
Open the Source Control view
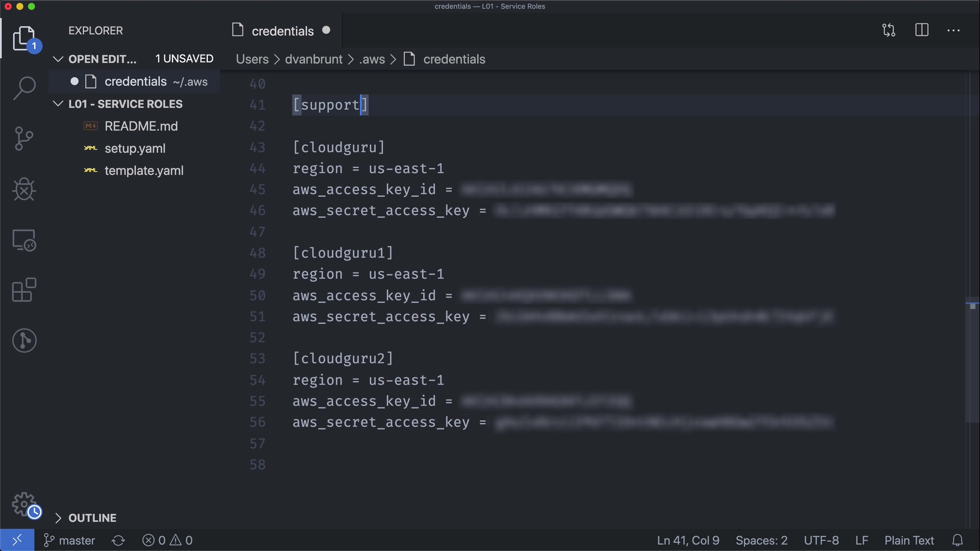[x=24, y=139]
